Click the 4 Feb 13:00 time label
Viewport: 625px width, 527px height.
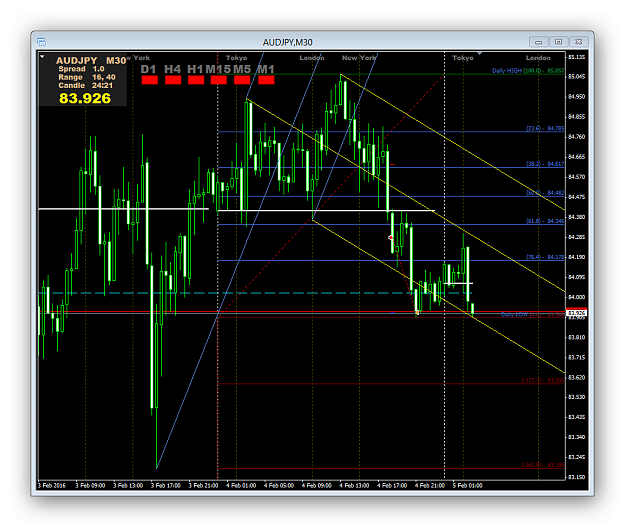click(x=354, y=486)
